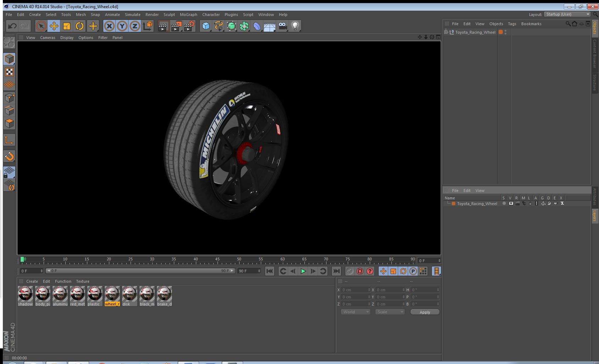Switch to Model mode
599x364 pixels.
pos(9,59)
